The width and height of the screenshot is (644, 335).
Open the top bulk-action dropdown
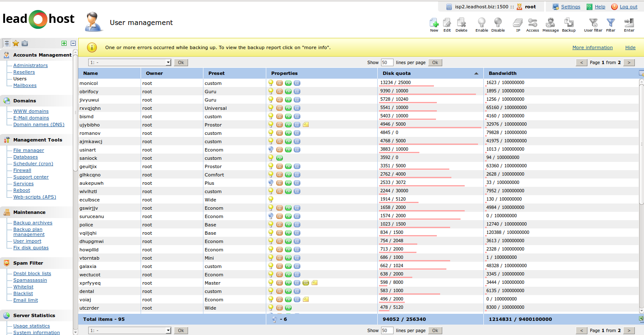click(130, 62)
